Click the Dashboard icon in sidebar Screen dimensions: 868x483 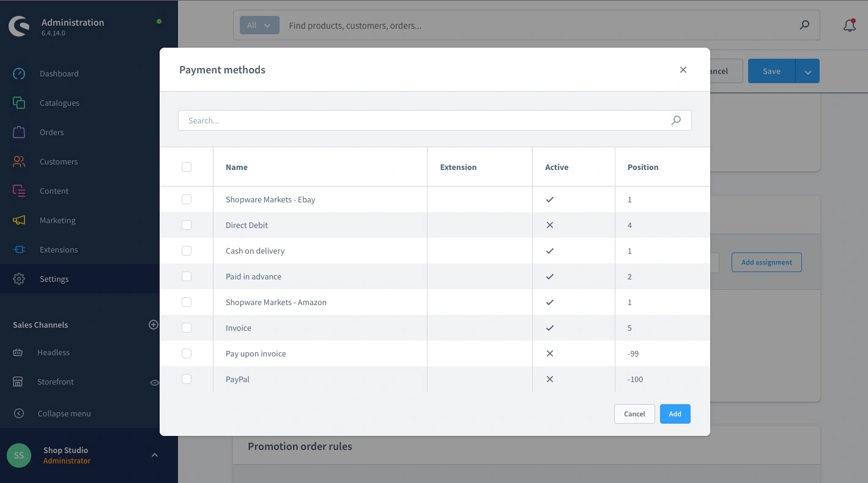19,73
